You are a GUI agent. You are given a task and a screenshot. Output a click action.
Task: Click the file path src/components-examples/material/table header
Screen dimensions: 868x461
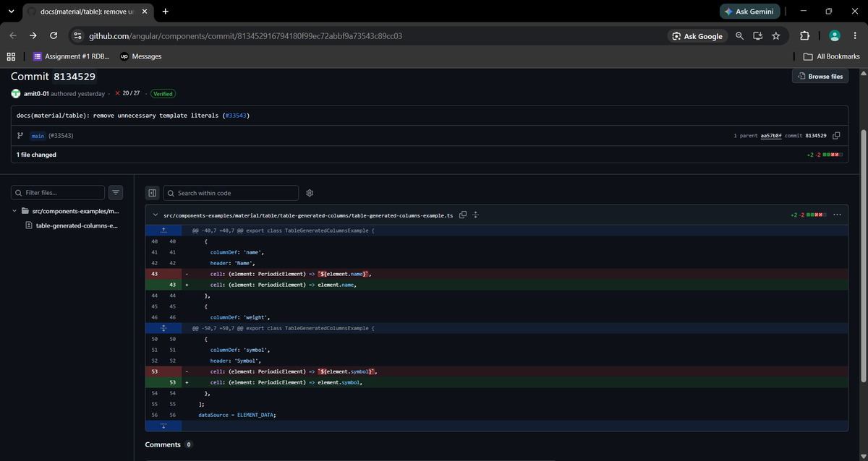tap(308, 215)
